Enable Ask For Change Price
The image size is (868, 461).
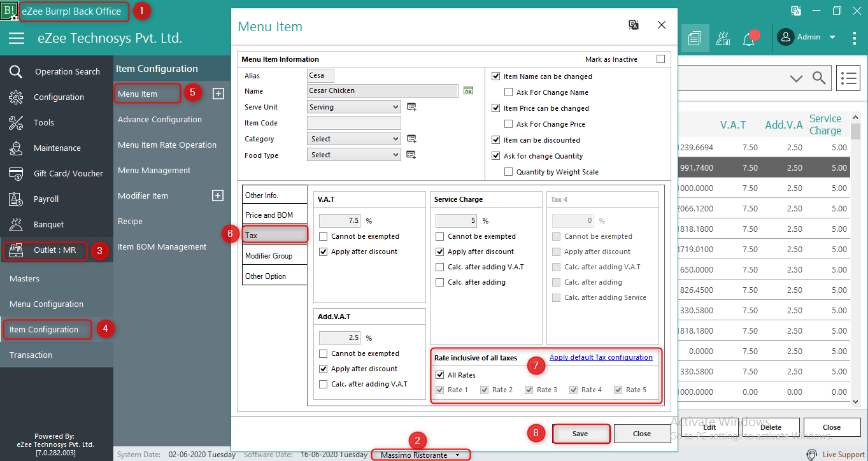509,124
